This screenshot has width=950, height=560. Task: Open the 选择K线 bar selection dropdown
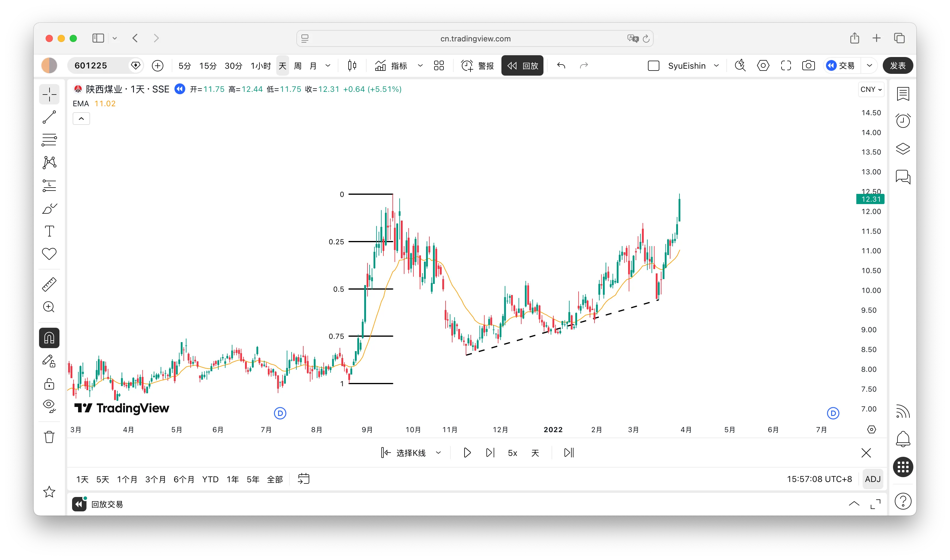point(411,453)
